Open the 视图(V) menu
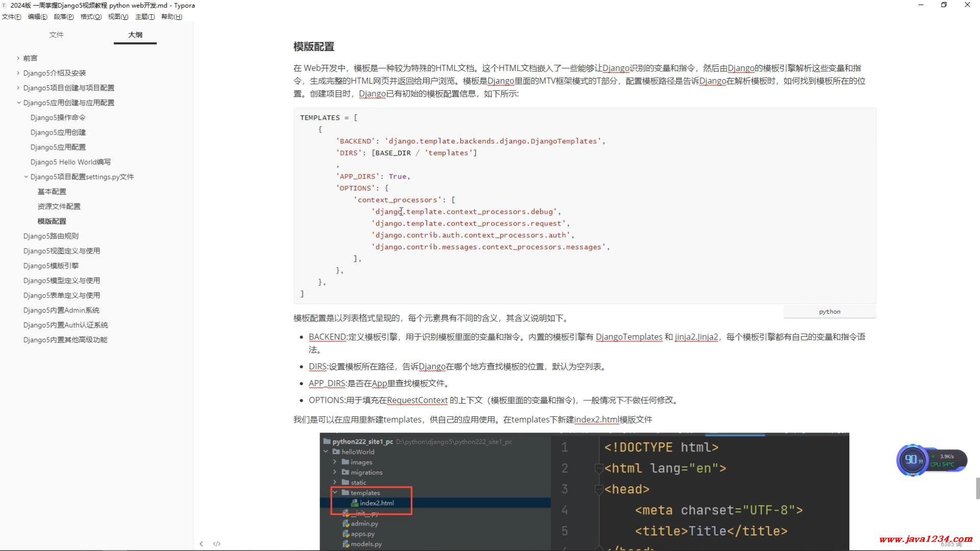 click(118, 17)
